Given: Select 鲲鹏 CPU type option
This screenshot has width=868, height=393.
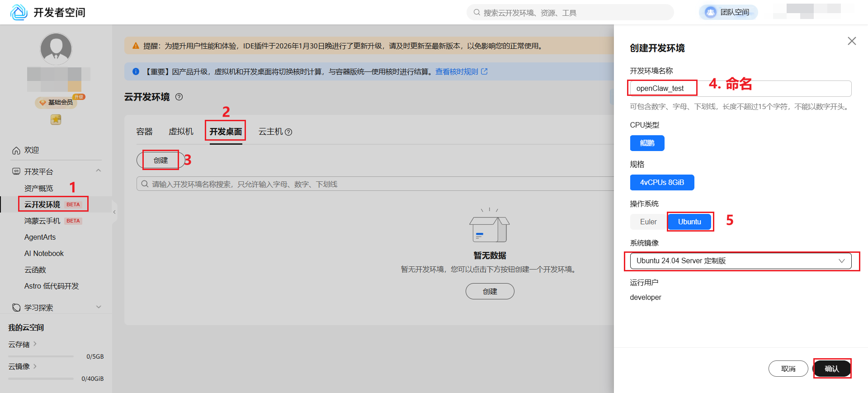Looking at the screenshot, I should click(x=647, y=143).
